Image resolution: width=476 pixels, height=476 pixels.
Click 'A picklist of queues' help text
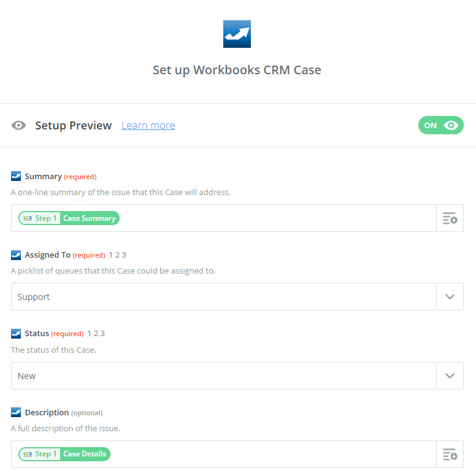point(113,271)
